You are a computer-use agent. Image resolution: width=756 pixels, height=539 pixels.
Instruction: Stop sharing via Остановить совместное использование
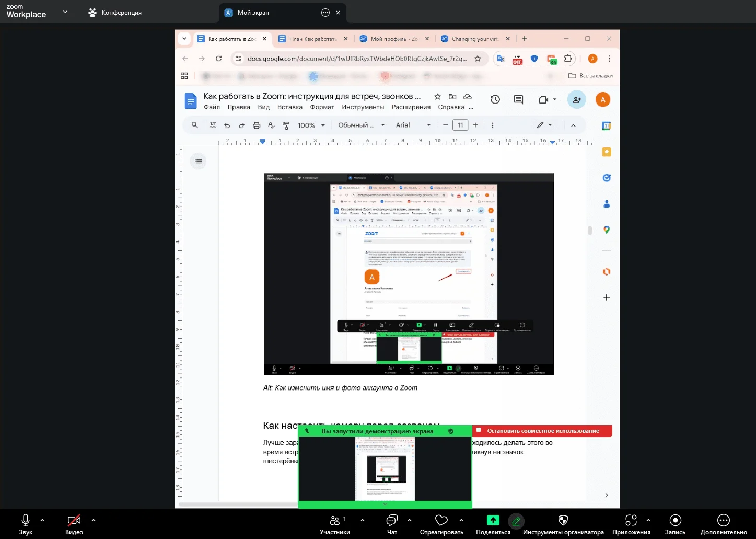542,431
